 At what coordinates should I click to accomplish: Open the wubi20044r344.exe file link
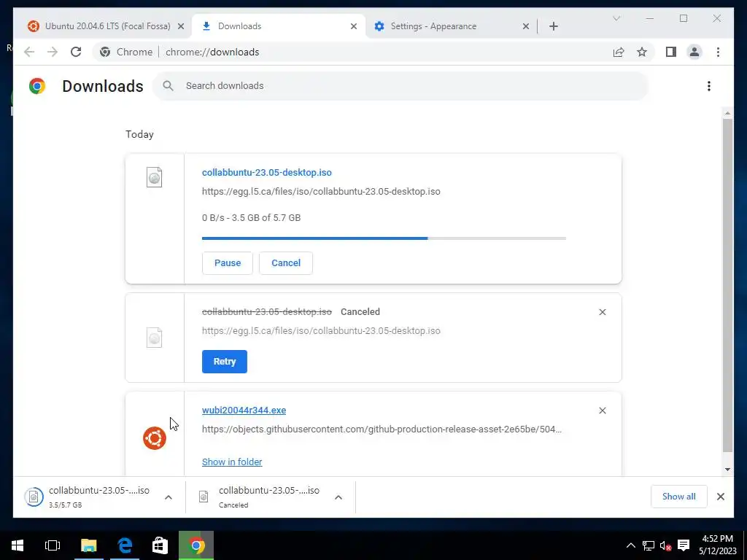pyautogui.click(x=244, y=410)
